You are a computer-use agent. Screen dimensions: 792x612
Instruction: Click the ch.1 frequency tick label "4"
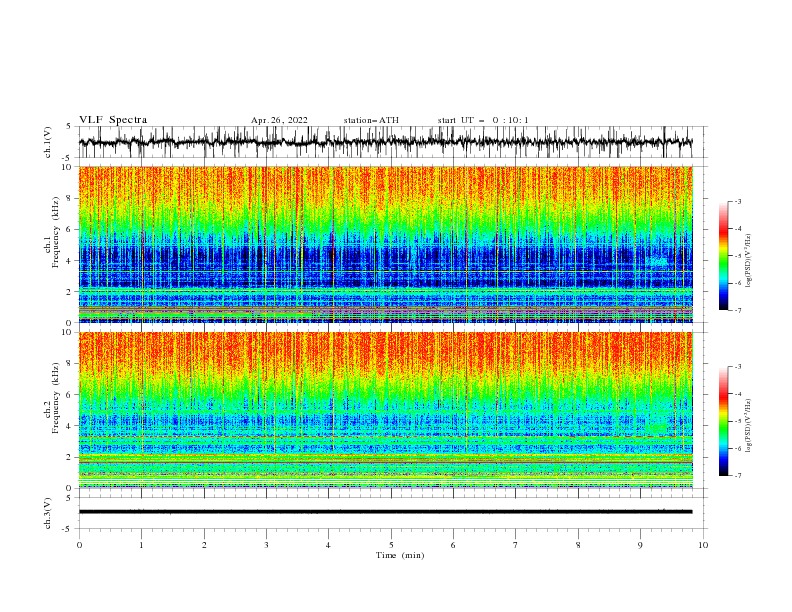(70, 261)
